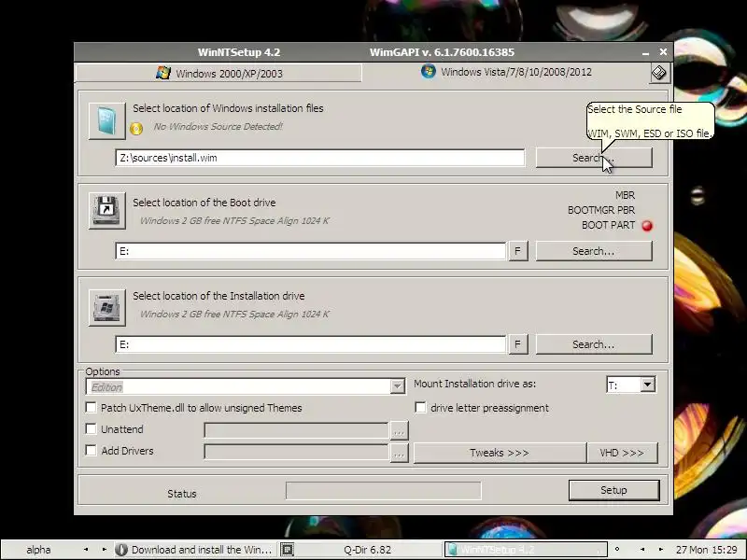Click the BOOTMGR PBR status label
Image resolution: width=747 pixels, height=560 pixels.
601,210
